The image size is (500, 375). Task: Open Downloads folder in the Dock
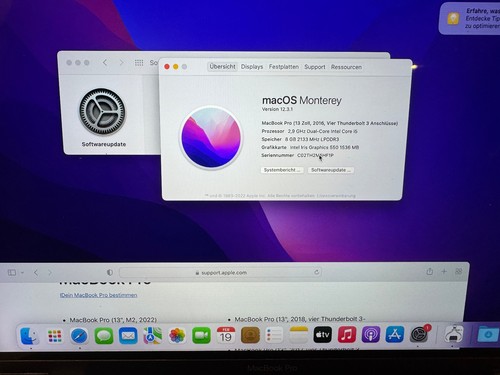(x=488, y=334)
